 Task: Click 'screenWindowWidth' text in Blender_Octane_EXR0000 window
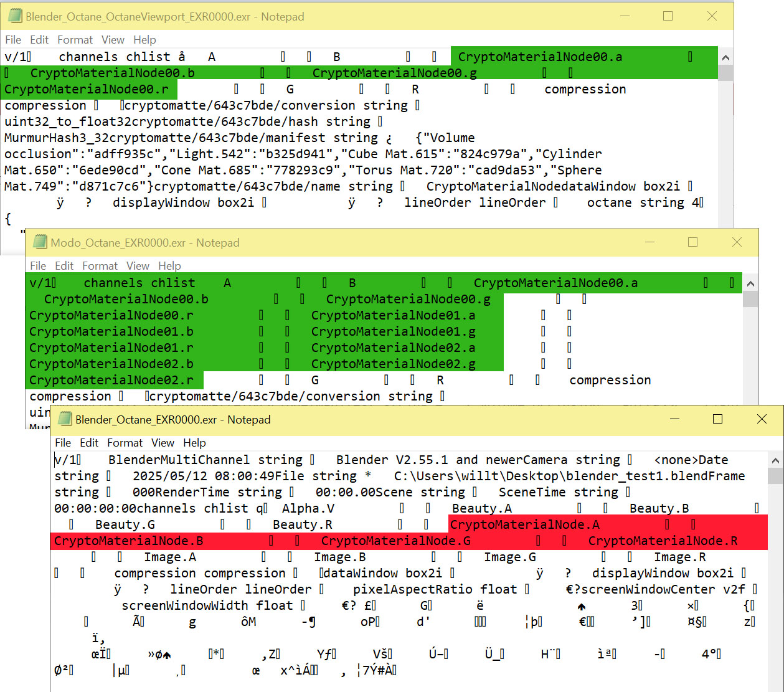tap(184, 605)
